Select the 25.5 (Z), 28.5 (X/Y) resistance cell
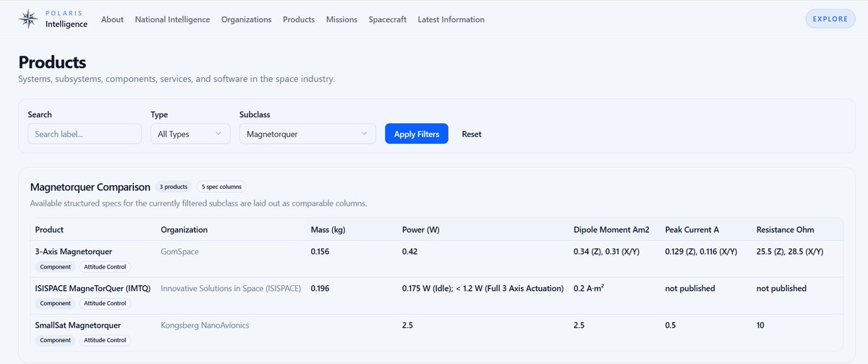This screenshot has height=364, width=868. (x=790, y=251)
